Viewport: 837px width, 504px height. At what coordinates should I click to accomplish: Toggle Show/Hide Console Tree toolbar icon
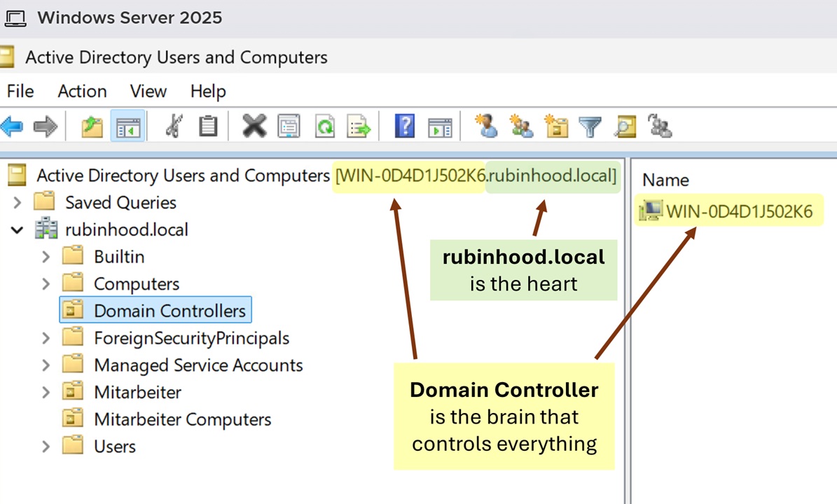pos(127,127)
